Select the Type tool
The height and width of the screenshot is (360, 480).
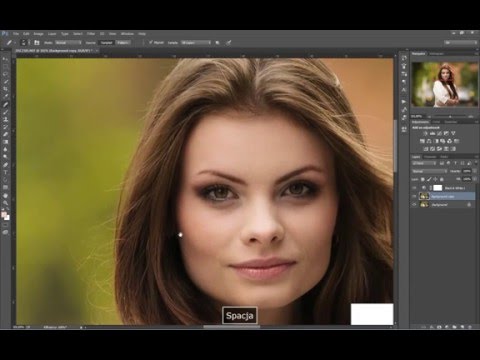(5, 172)
